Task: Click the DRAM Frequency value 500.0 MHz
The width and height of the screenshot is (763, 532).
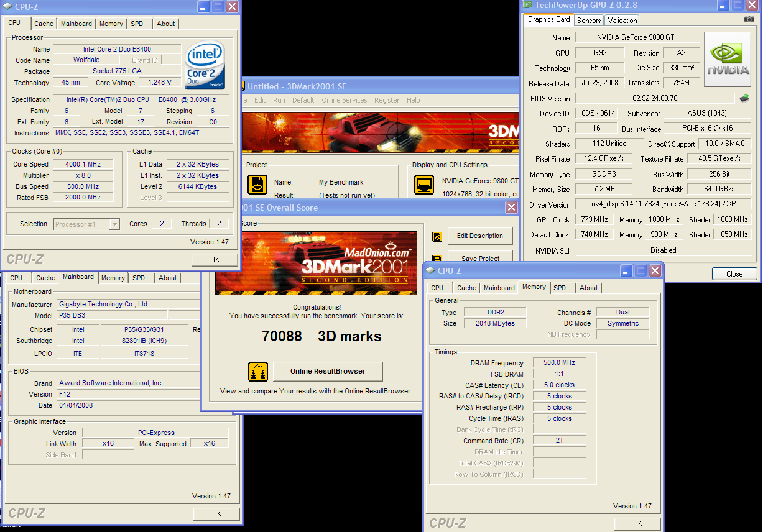Action: tap(559, 363)
